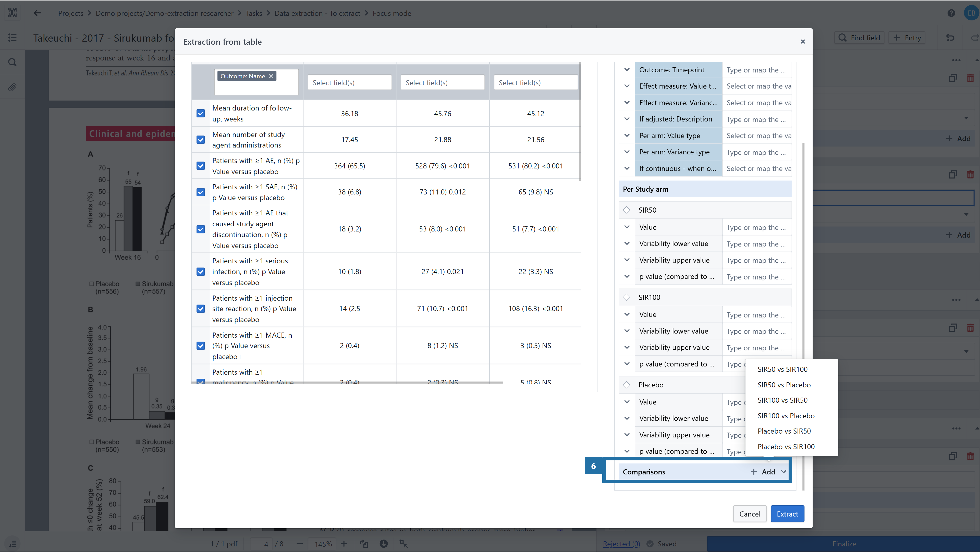Uncheck the Patients with ≥1 SAE row
The image size is (980, 552).
pos(201,192)
